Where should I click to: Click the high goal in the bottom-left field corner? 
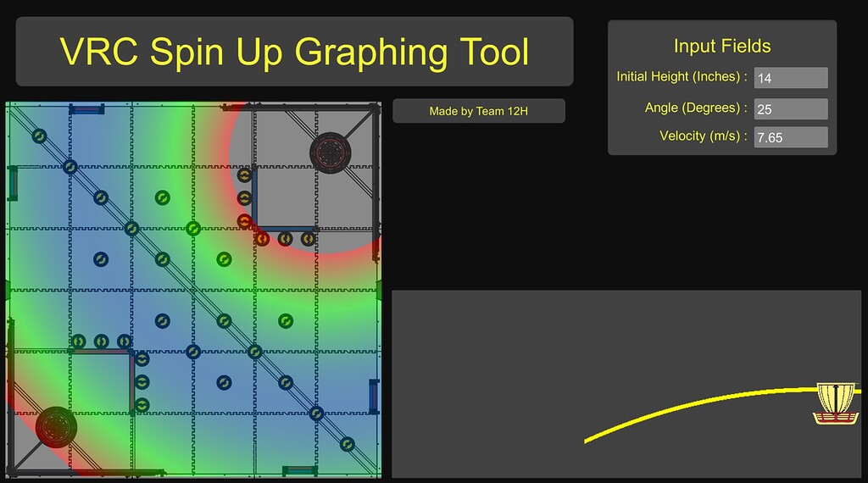pos(56,426)
